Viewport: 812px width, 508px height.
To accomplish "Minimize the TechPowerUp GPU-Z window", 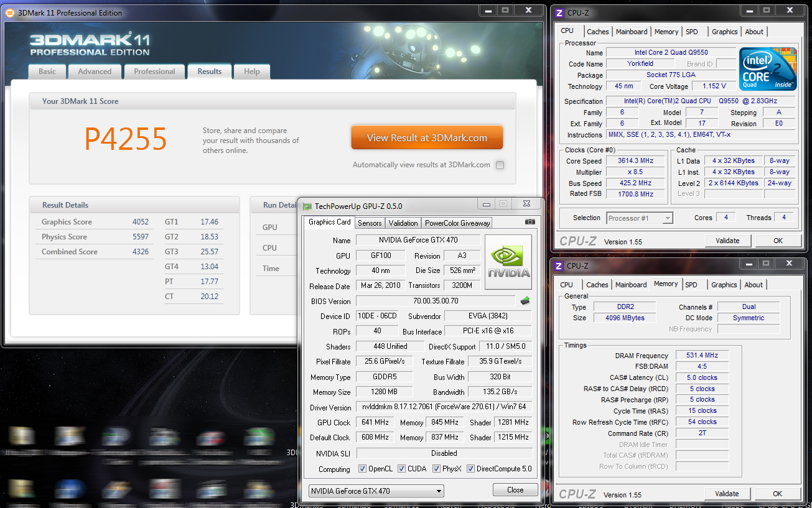I will click(x=485, y=203).
